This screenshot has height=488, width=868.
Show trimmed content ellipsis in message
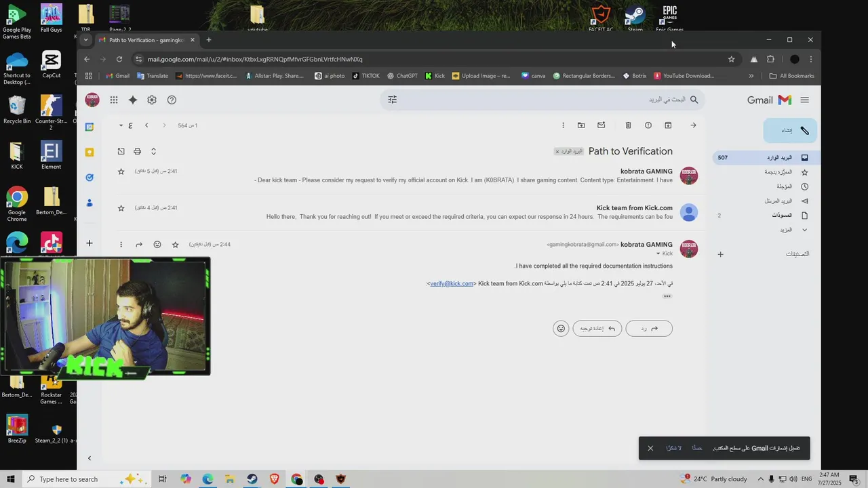[667, 296]
